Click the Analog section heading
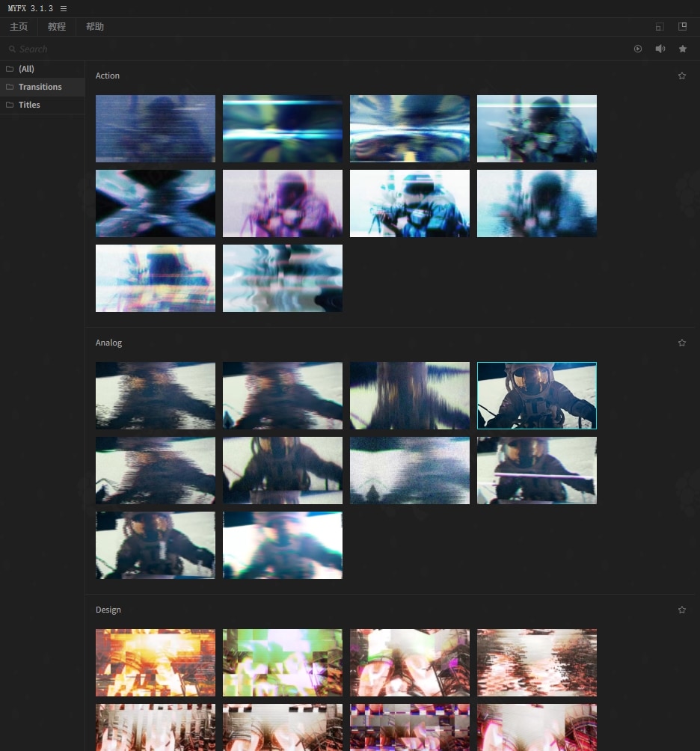Viewport: 700px width, 751px height. pos(108,343)
